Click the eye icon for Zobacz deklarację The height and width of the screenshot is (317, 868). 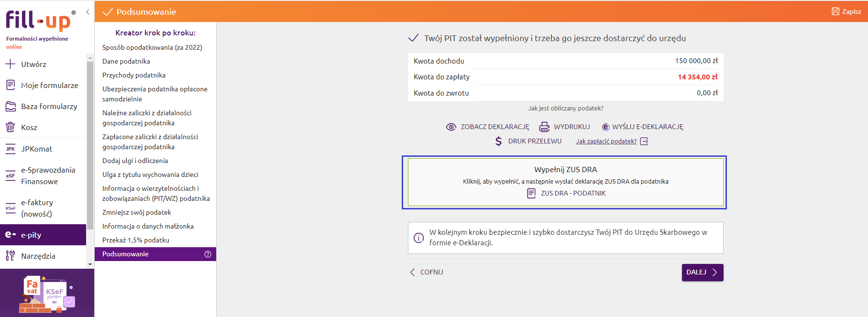pyautogui.click(x=451, y=127)
